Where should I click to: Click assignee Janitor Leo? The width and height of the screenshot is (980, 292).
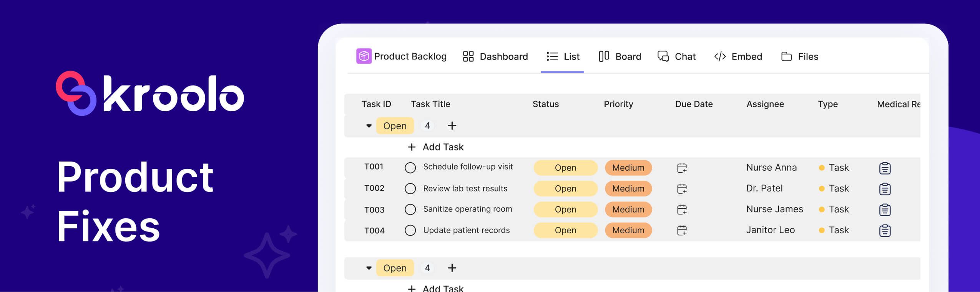(x=770, y=230)
